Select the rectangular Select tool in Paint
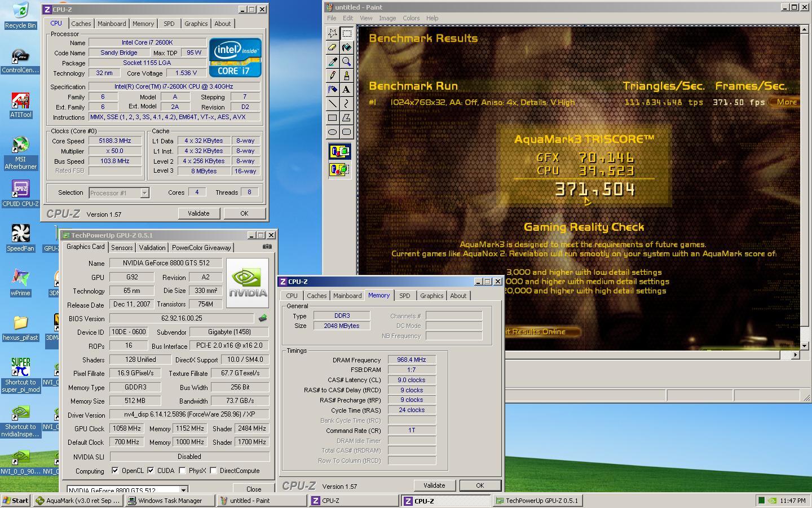 coord(346,33)
